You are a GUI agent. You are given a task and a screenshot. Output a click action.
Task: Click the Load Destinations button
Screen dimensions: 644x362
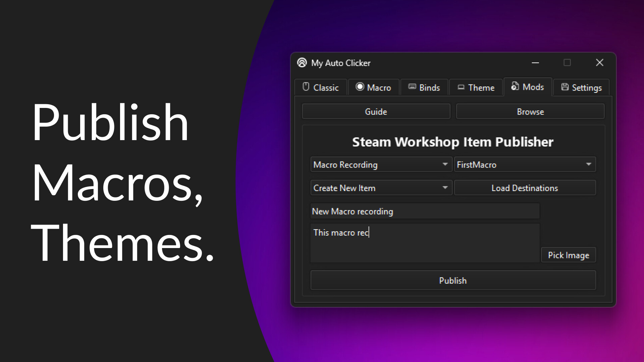525,188
